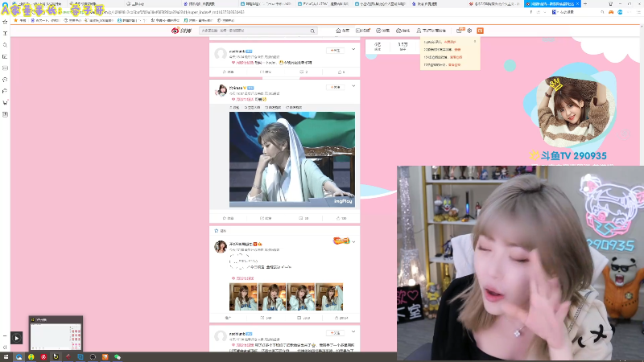This screenshot has width=644, height=362.
Task: Click the colorful badge on the pinned post
Action: tap(341, 241)
